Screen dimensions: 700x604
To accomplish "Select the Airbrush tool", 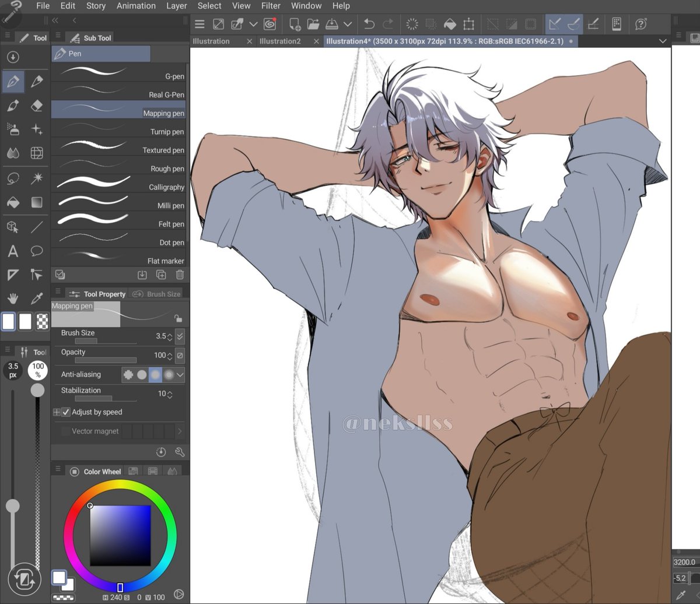I will tap(13, 129).
